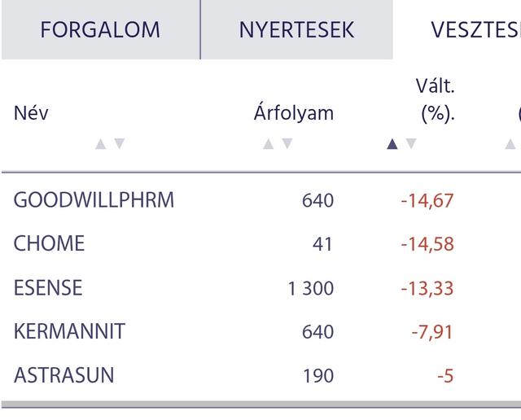Open the CHOME stock entry
Image resolution: width=521 pixels, height=420 pixels.
point(49,244)
